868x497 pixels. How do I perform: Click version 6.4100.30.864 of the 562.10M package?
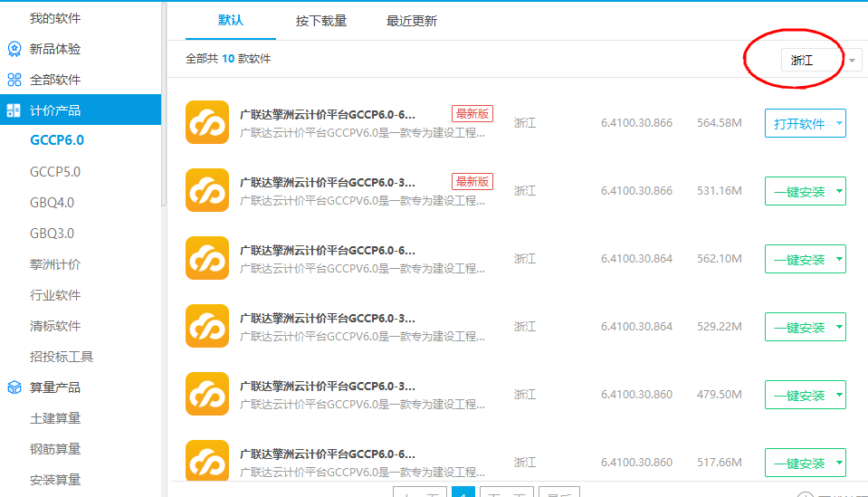[x=636, y=259]
